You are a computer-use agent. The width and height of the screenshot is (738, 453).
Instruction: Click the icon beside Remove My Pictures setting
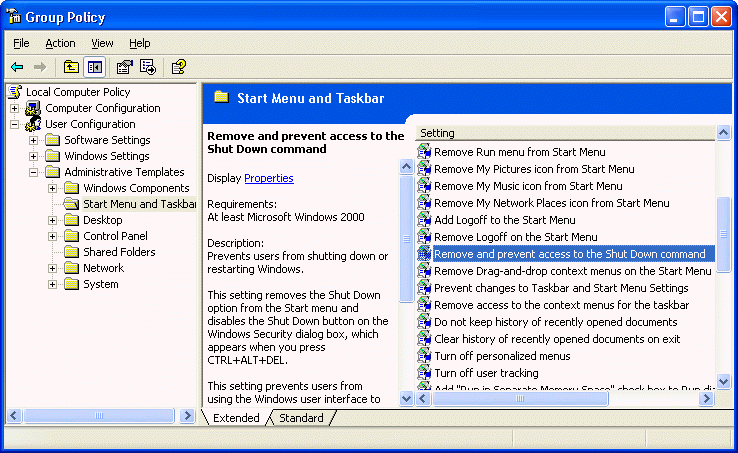point(424,169)
